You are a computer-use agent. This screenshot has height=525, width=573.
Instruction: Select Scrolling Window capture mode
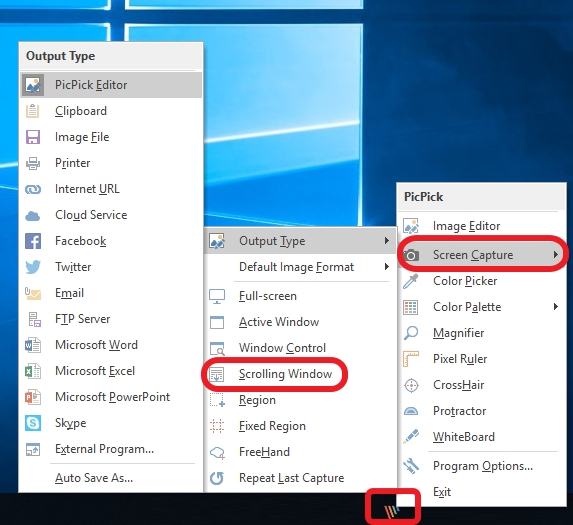(x=300, y=374)
